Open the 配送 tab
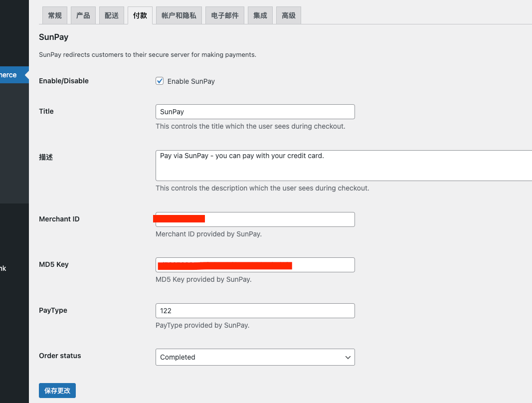Screen dimensions: 532x403 tap(112, 15)
